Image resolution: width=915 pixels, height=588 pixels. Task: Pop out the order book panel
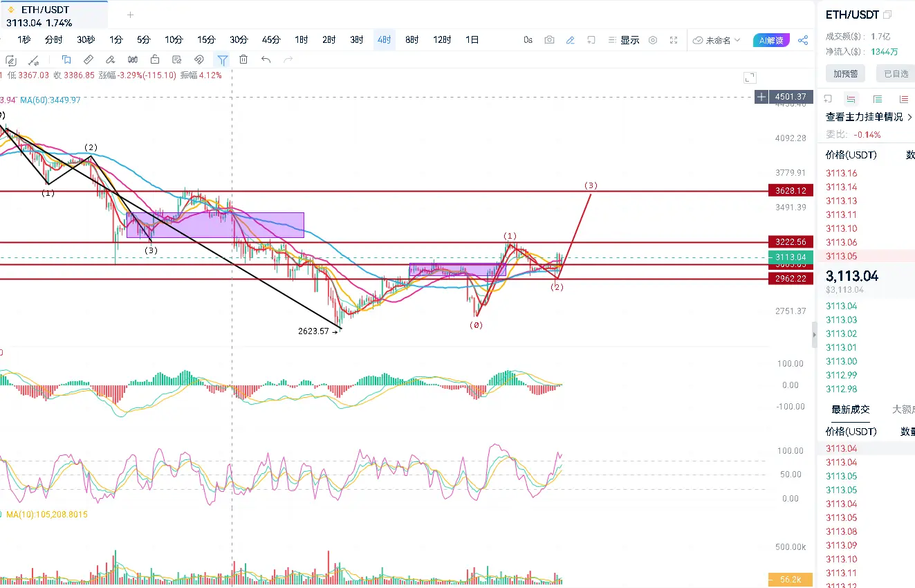(829, 99)
